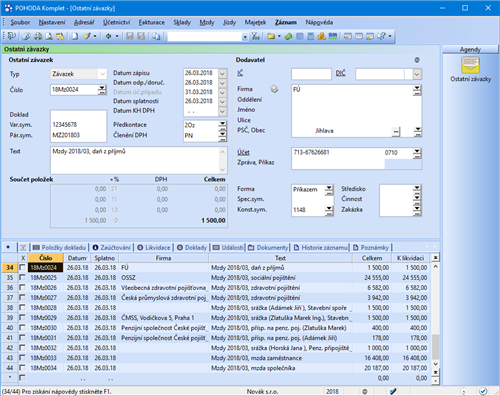Screen dimensions: 500x396
Task: Expand the DIČ field dropdown
Action: click(417, 74)
